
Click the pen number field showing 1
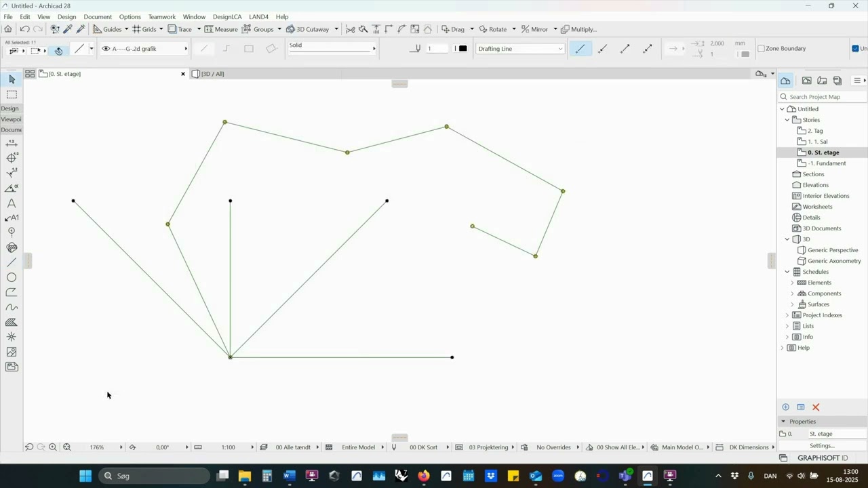coord(437,49)
